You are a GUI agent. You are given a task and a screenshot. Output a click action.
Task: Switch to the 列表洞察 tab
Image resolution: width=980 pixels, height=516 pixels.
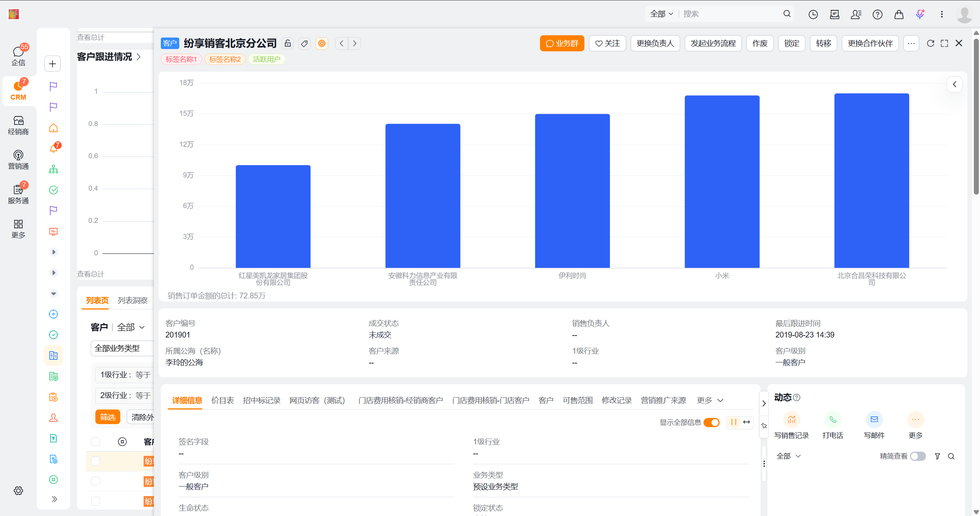(133, 300)
